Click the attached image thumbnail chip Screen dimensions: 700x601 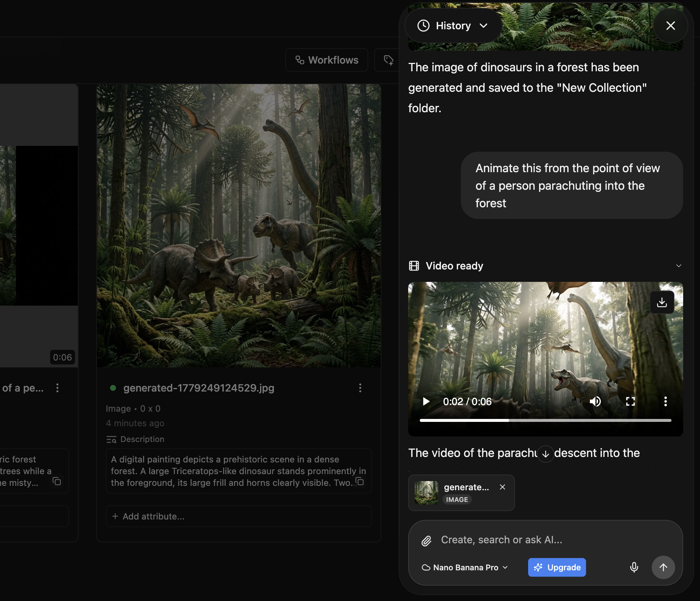[x=461, y=493]
